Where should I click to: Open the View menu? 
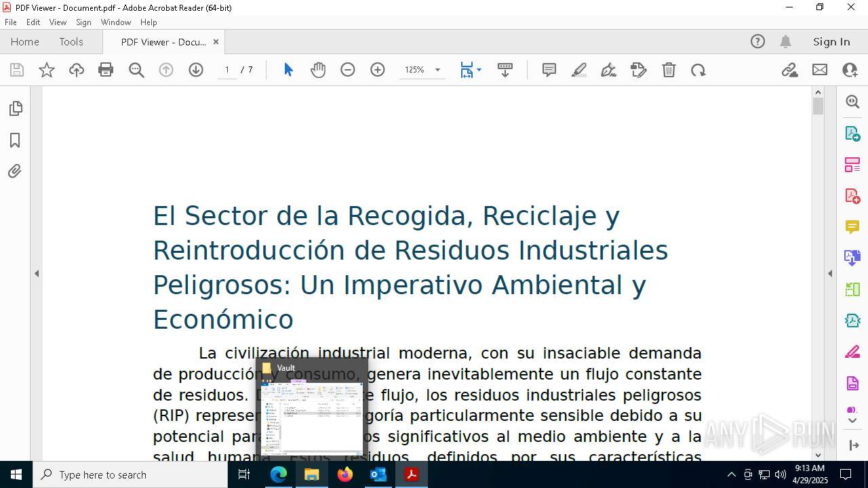[x=58, y=22]
